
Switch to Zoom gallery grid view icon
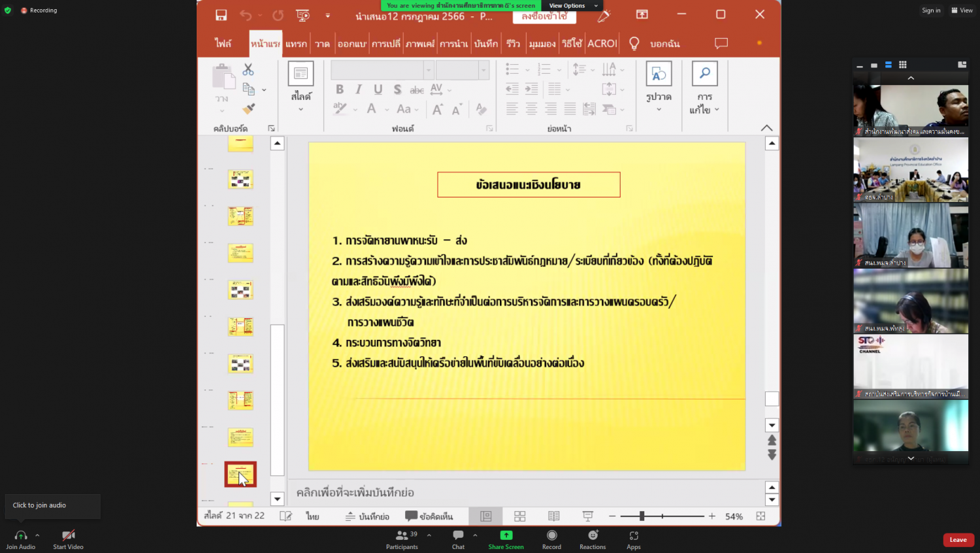point(903,65)
